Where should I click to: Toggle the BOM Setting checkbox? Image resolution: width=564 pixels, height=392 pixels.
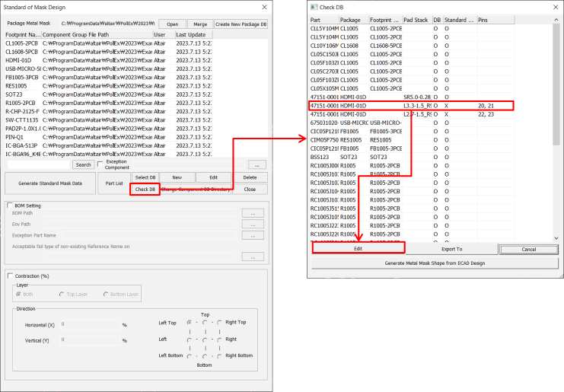(10, 206)
